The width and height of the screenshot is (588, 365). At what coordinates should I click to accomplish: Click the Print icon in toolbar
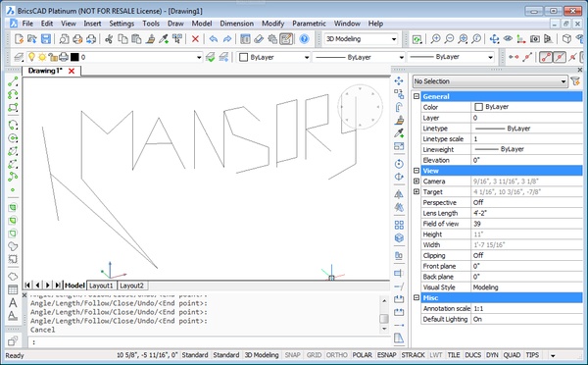point(77,38)
